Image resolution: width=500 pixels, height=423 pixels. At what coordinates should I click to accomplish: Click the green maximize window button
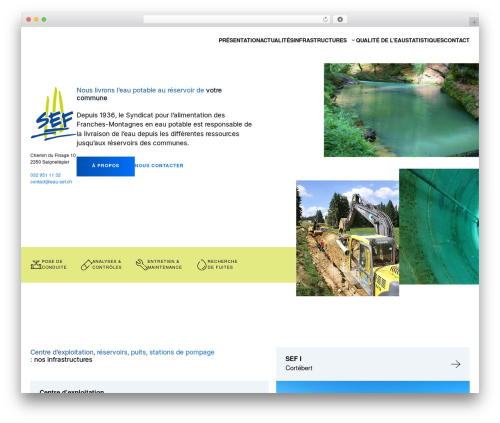(44, 19)
